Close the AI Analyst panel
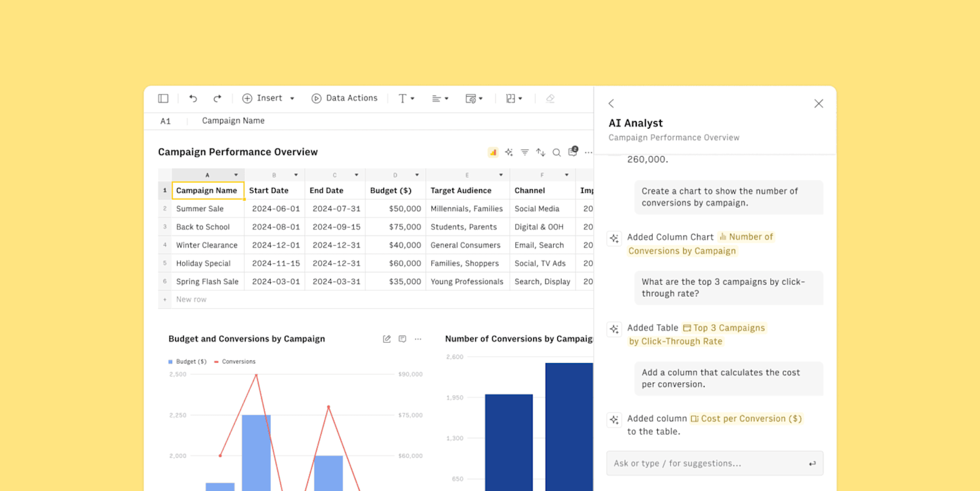The width and height of the screenshot is (980, 491). [819, 104]
